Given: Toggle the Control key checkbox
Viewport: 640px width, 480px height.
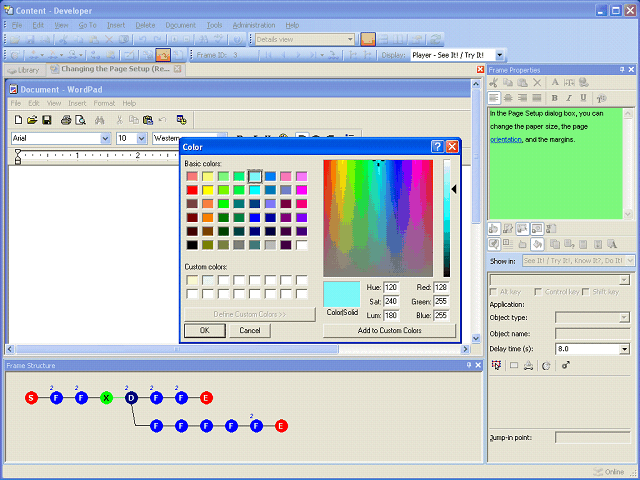Looking at the screenshot, I should [538, 292].
